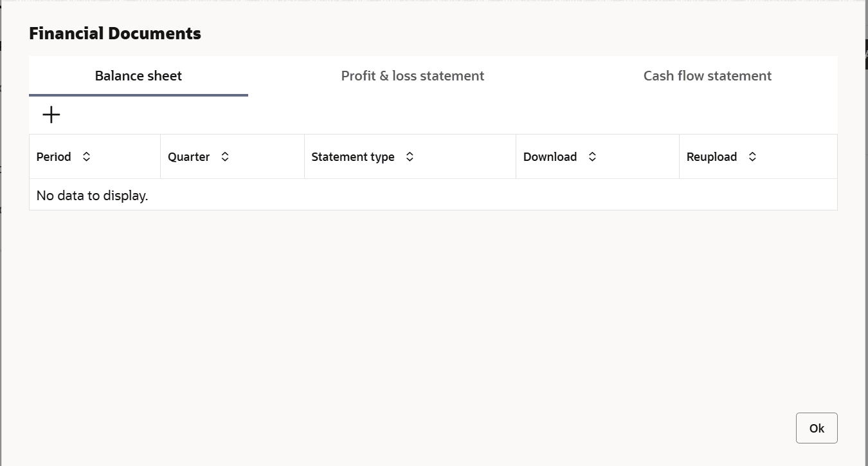Sort by Reupload column arrows
This screenshot has height=466, width=868.
[x=752, y=157]
